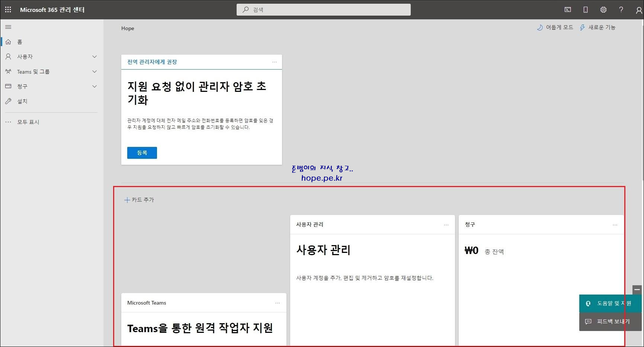Click the headset icon on help button
Image resolution: width=644 pixels, height=347 pixels.
(x=588, y=303)
